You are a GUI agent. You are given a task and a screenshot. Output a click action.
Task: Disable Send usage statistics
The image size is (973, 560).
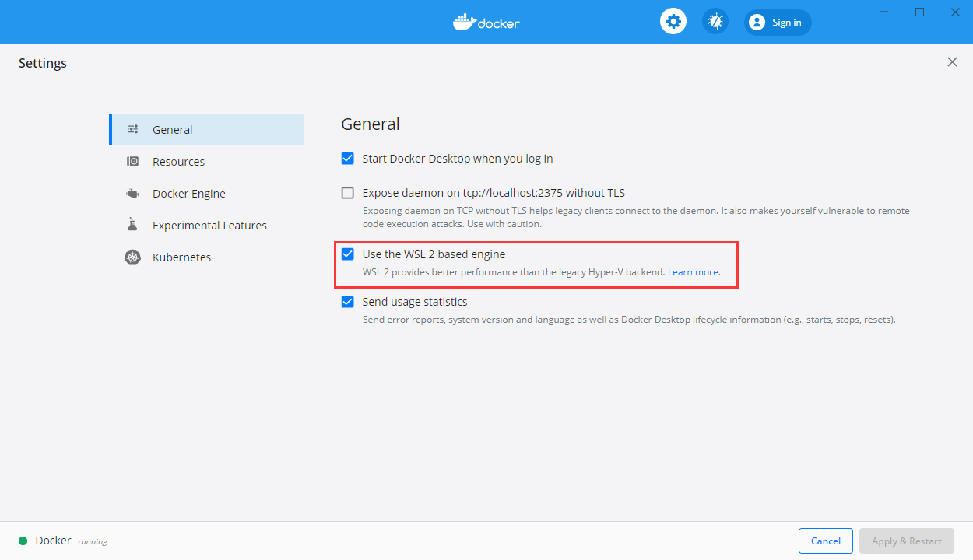pos(347,302)
